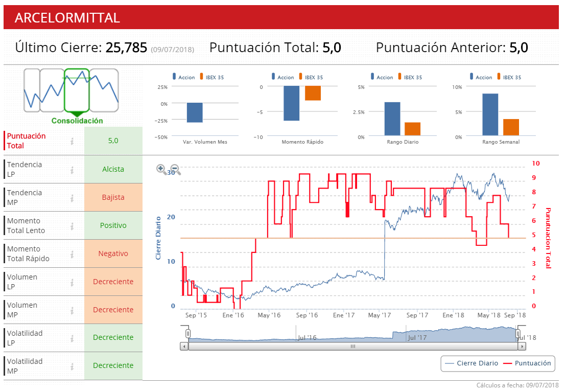565x392 pixels.
Task: Open info icon for Tendencia MP row
Action: [72, 198]
